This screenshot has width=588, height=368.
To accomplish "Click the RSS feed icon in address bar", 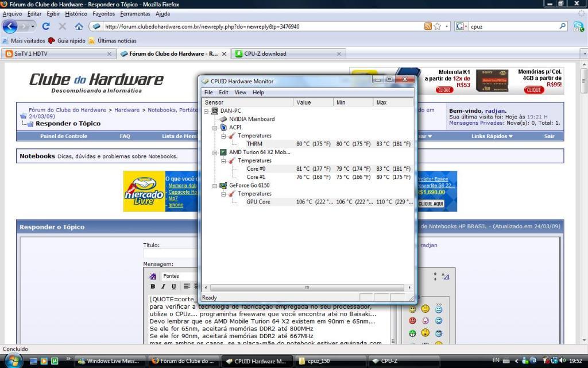I will 428,26.
